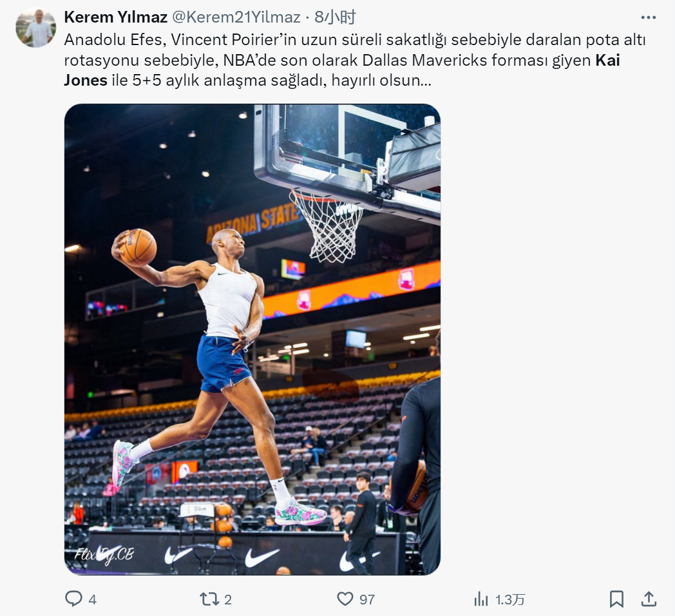675x616 pixels.
Task: Bookmark this tweet
Action: coord(616,599)
